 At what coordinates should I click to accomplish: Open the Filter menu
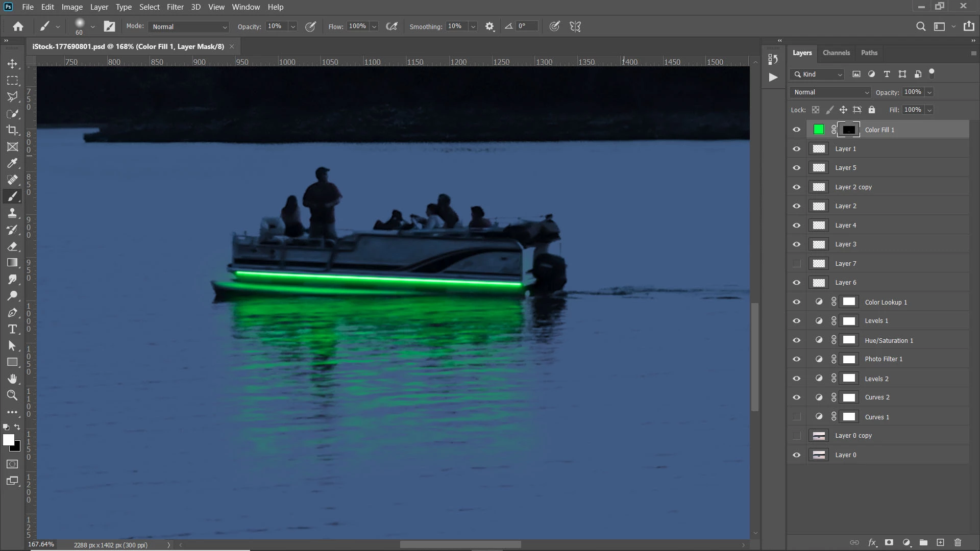[x=175, y=7]
